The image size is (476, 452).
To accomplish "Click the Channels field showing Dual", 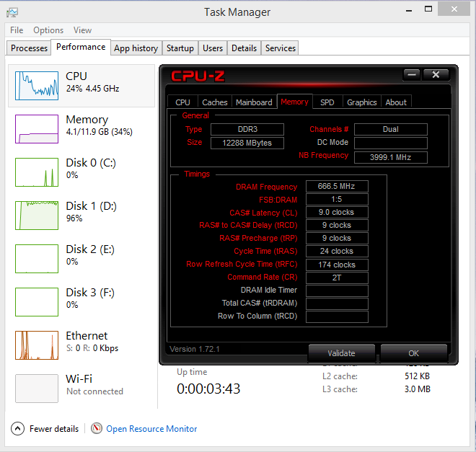I will click(x=391, y=129).
